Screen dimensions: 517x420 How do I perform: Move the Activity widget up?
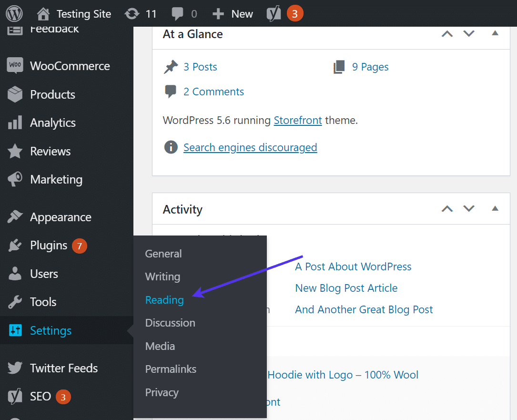tap(447, 209)
